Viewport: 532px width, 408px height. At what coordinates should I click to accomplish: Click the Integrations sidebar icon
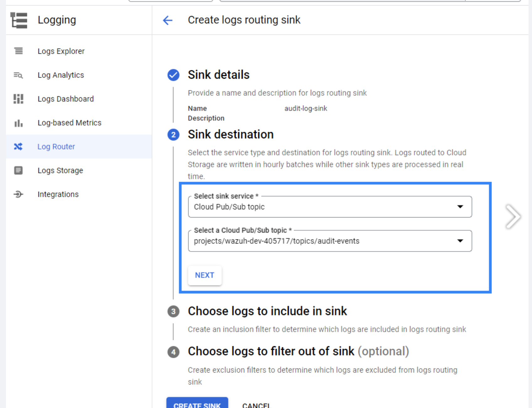pos(18,194)
